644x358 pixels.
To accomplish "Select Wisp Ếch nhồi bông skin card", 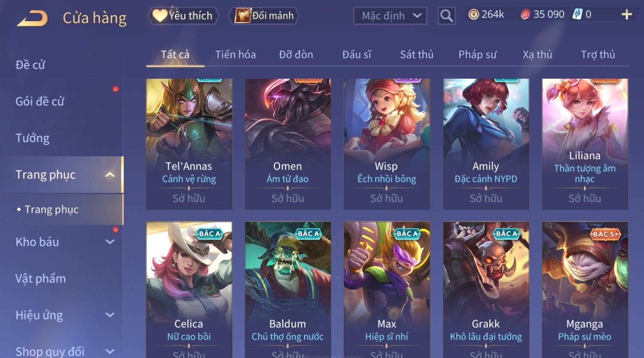I will [x=387, y=144].
